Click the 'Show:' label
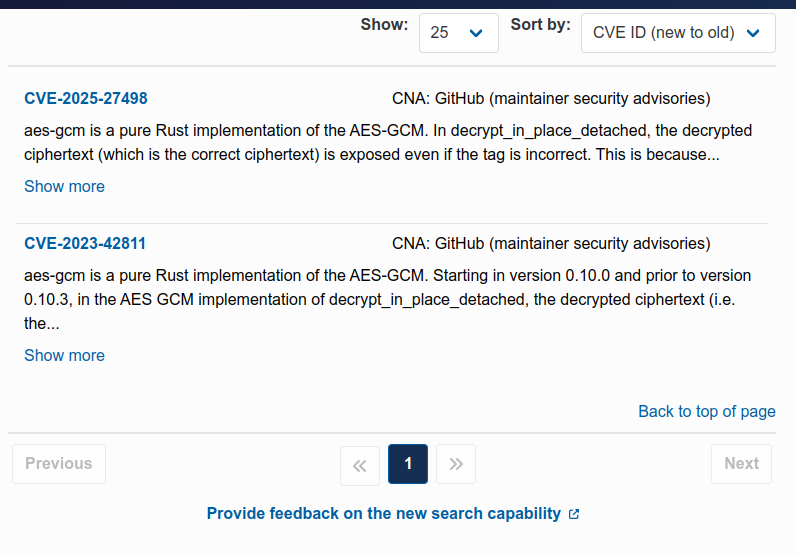 tap(384, 24)
